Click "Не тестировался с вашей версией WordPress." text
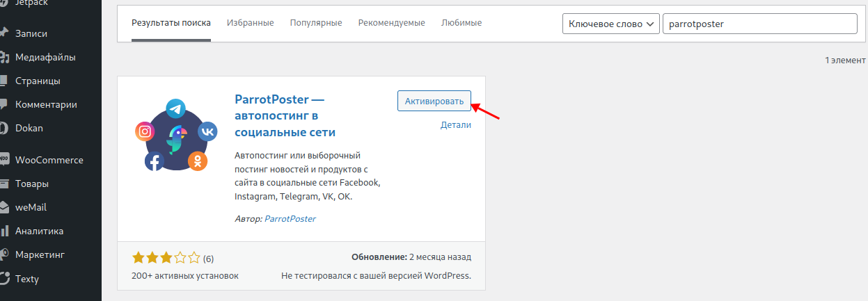Viewport: 868px width, 301px height. [x=377, y=275]
